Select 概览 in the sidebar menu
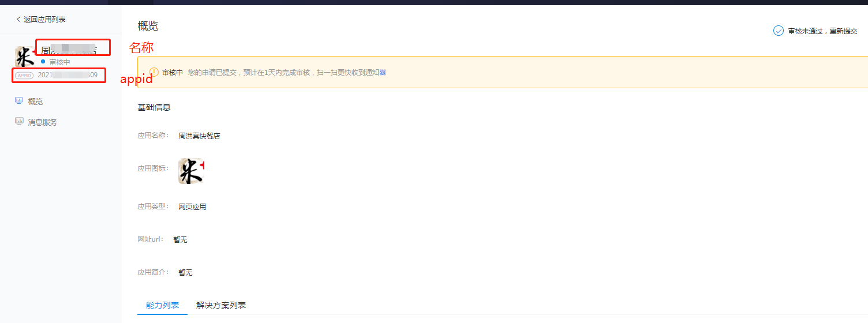 pyautogui.click(x=35, y=102)
